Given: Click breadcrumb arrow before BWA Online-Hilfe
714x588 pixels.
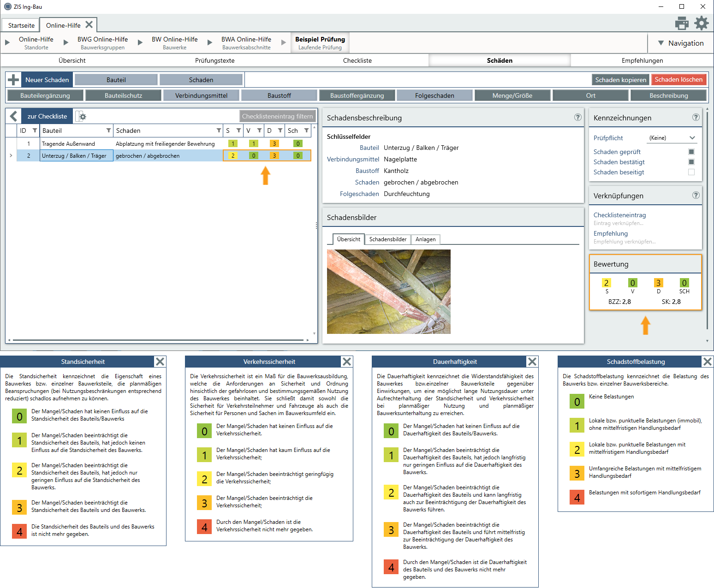Looking at the screenshot, I should click(x=210, y=42).
